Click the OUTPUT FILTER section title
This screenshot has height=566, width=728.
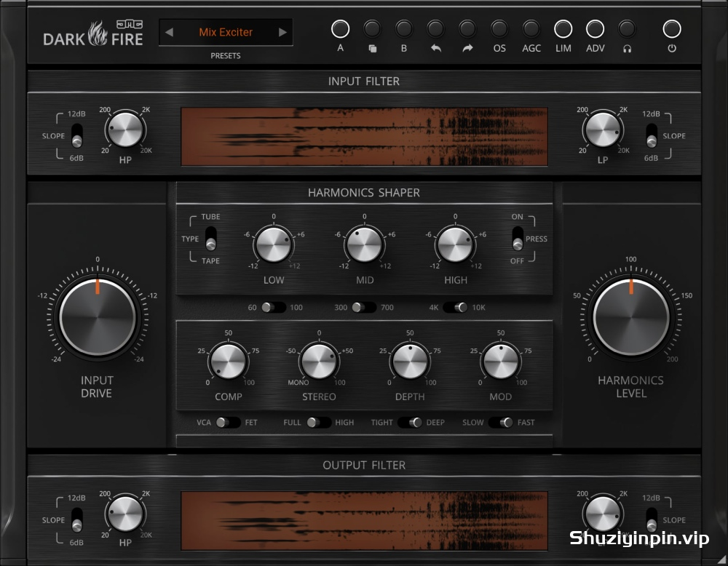click(364, 466)
